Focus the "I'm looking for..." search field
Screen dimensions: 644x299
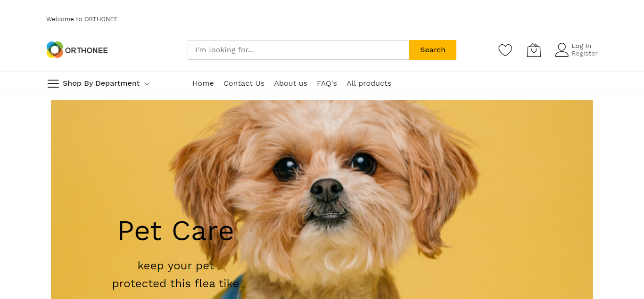point(298,50)
